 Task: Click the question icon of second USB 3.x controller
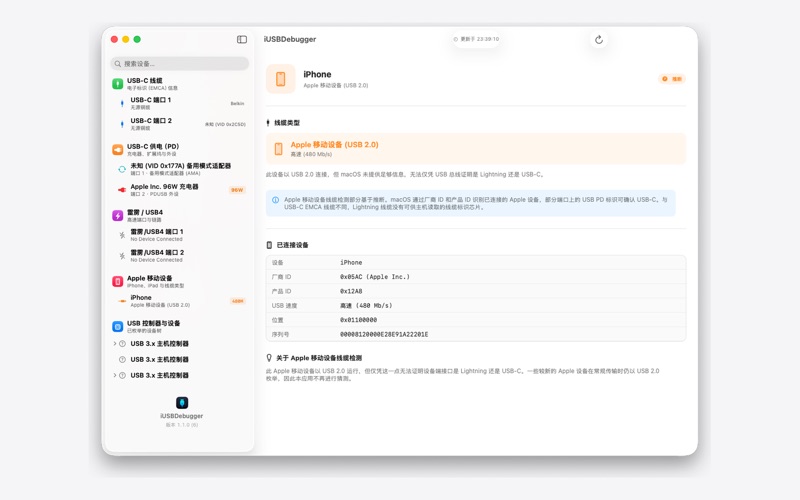coord(122,360)
